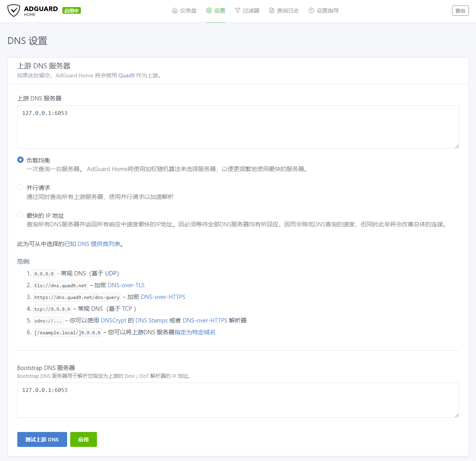Click the setup guide question-mark icon
The width and height of the screenshot is (476, 461).
click(x=311, y=11)
